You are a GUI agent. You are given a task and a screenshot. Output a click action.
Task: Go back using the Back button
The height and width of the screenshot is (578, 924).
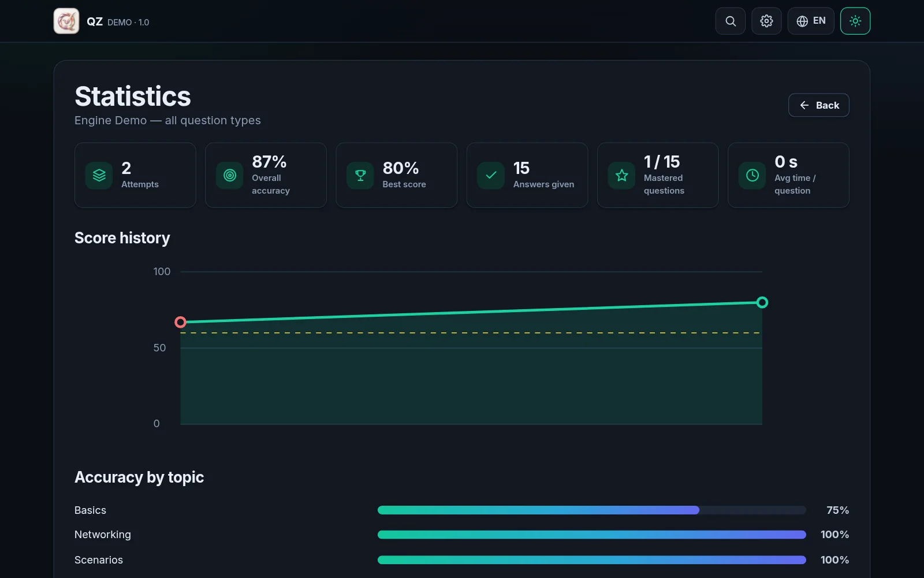pos(819,105)
